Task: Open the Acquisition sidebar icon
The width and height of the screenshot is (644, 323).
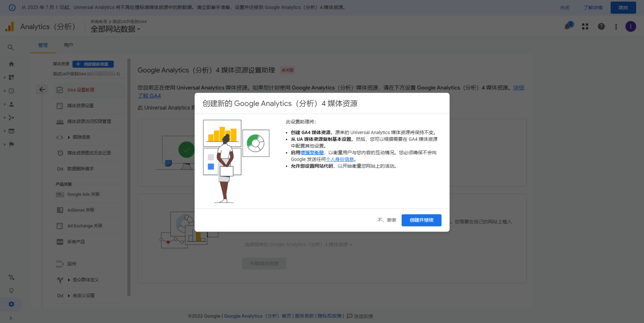Action: coord(11,118)
